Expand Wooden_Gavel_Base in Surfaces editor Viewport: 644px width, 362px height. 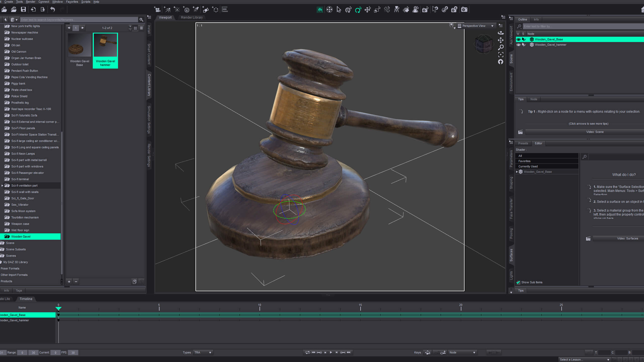(517, 172)
